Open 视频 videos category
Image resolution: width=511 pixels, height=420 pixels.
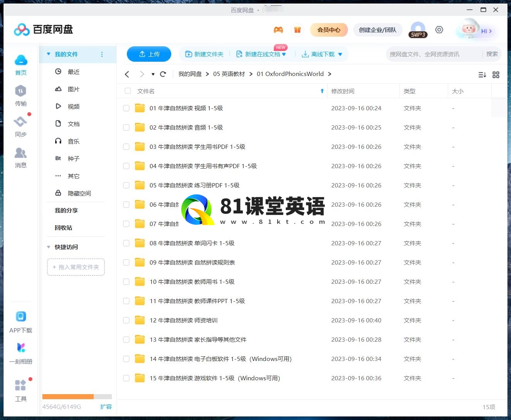[x=74, y=106]
